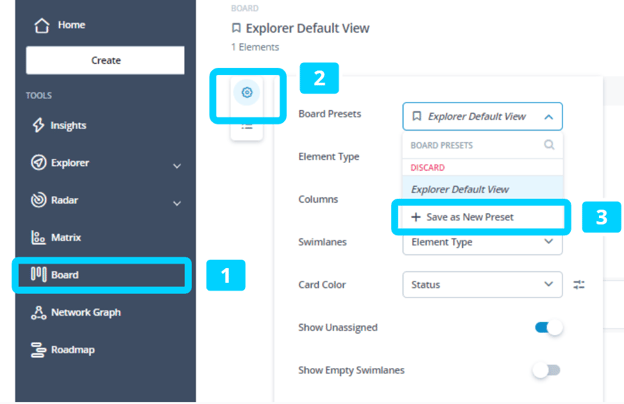Click the Create button
This screenshot has height=404, width=624.
pos(105,60)
